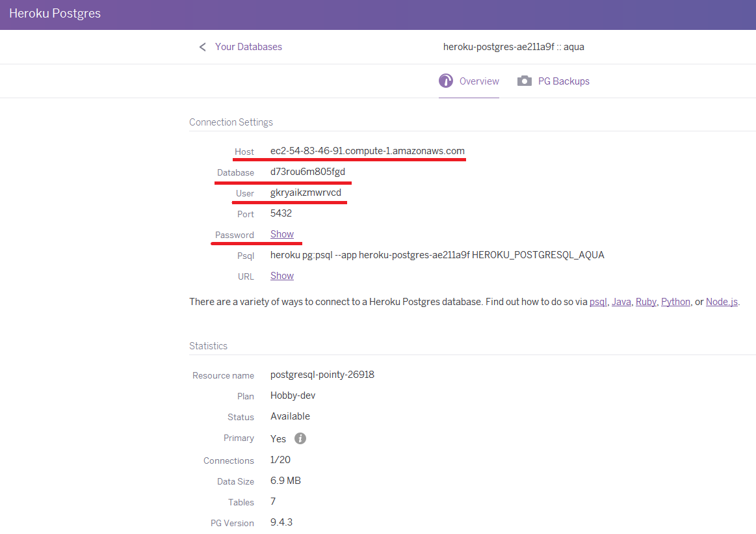
Task: Open the Python connection guide link
Action: click(675, 302)
